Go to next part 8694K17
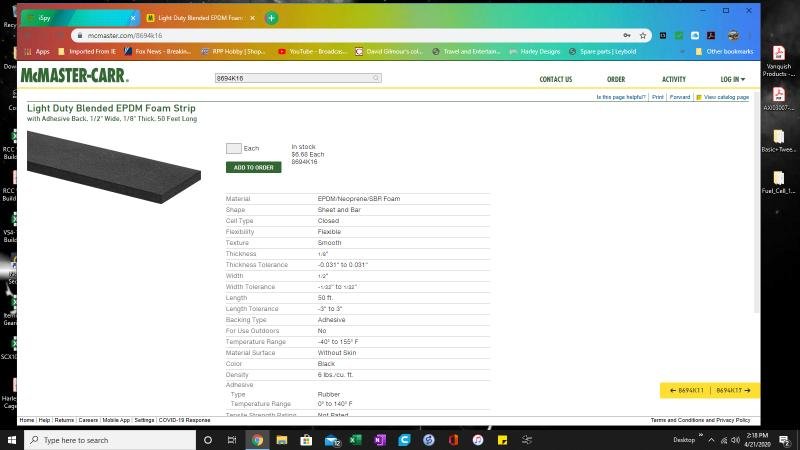This screenshot has height=450, width=800. 733,390
